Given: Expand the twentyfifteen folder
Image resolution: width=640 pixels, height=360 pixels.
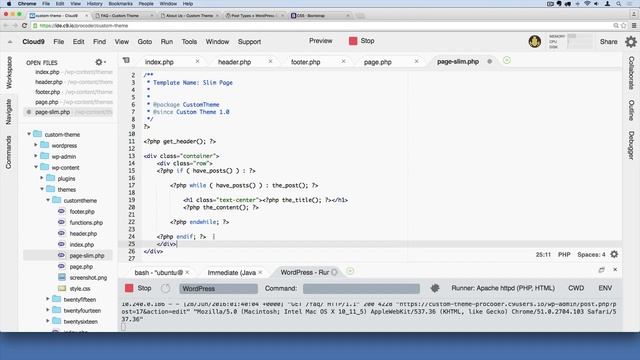Looking at the screenshot, I should [x=48, y=299].
